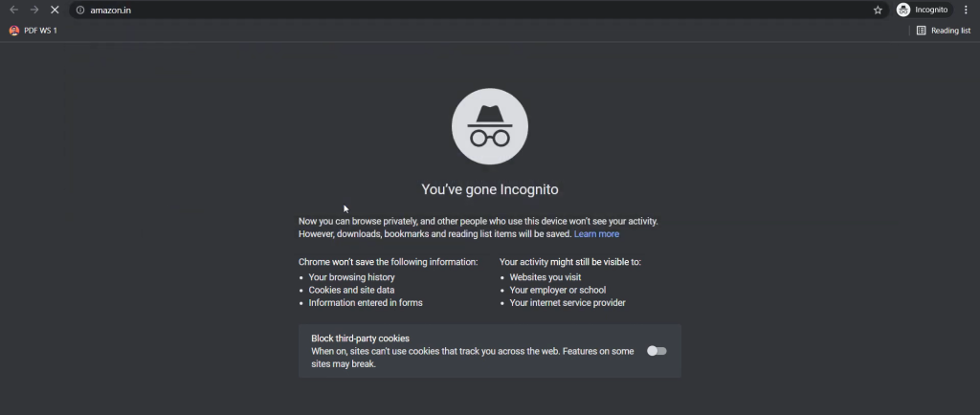Click the "Websites you visit" bullet text

coord(545,277)
